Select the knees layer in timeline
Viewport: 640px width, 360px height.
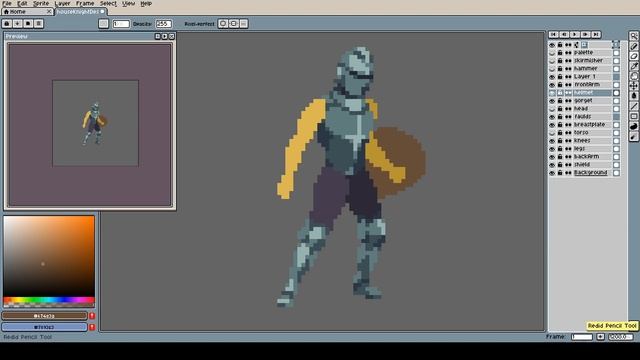[592, 140]
